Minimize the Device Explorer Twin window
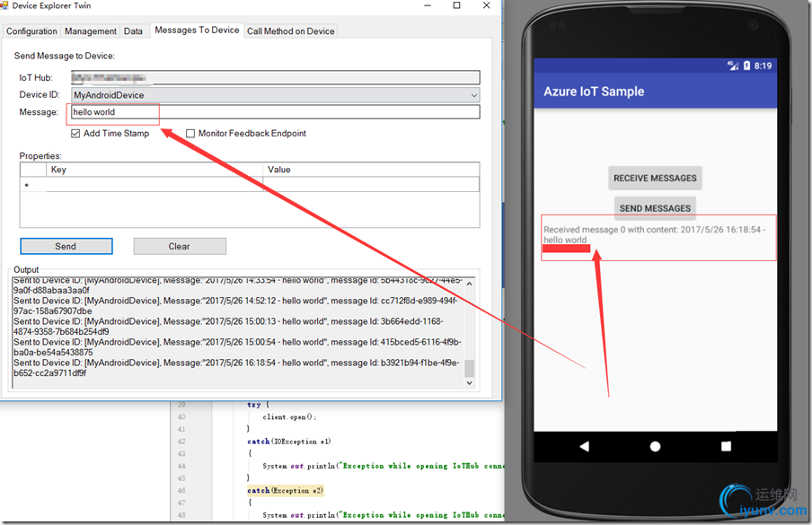812x525 pixels. tap(428, 5)
